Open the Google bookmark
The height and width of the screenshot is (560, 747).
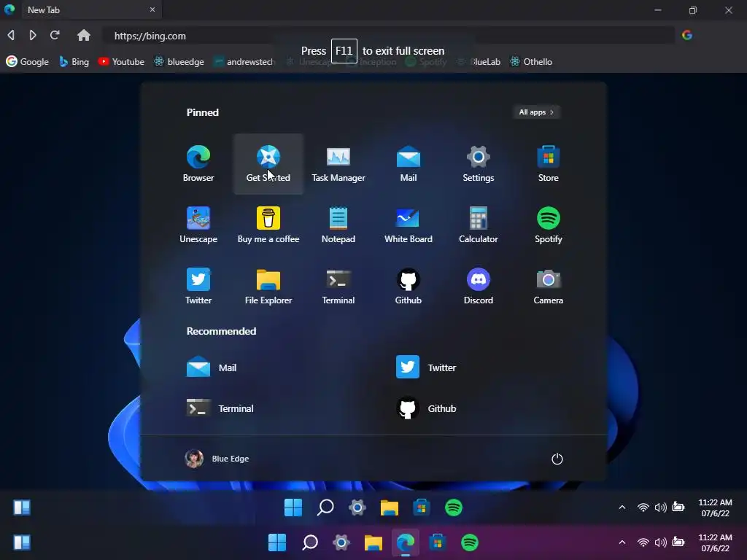[x=27, y=61]
